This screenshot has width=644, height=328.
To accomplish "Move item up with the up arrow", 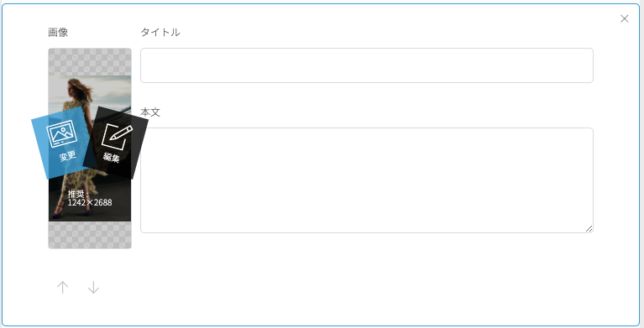I will pyautogui.click(x=62, y=288).
